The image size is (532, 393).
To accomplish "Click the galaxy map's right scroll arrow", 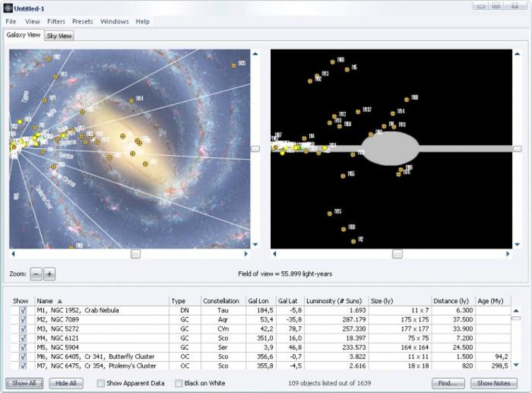I will (246, 254).
